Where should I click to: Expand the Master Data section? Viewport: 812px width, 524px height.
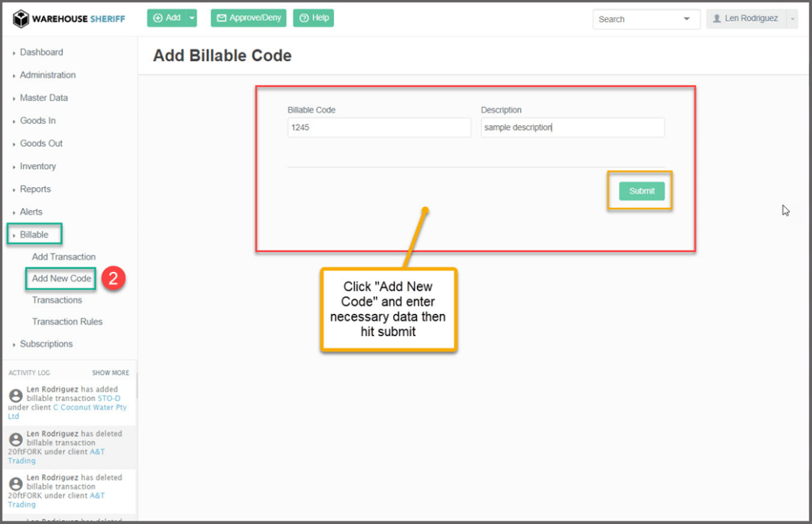coord(44,98)
